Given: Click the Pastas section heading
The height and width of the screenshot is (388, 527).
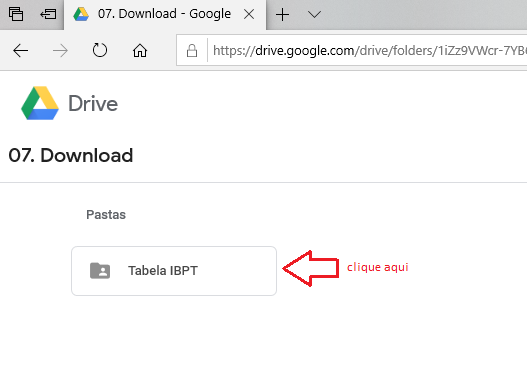Looking at the screenshot, I should click(106, 215).
